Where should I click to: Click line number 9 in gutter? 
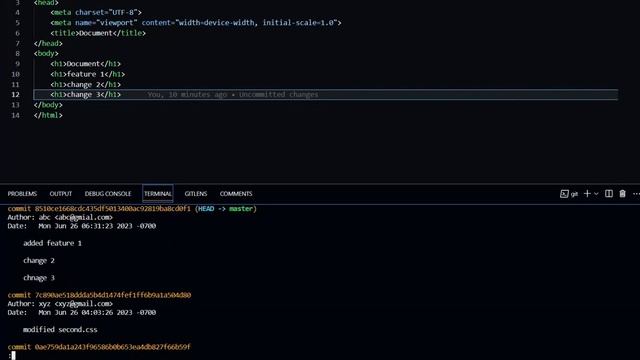click(17, 64)
